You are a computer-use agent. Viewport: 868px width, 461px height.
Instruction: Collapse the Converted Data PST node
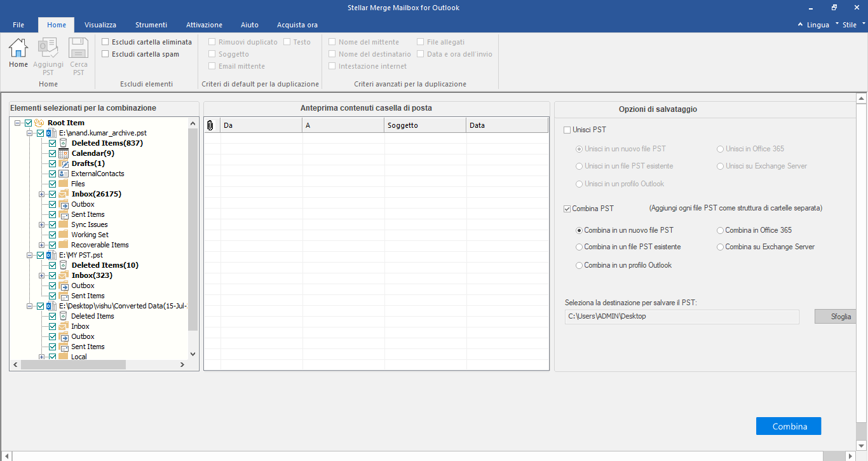tap(30, 306)
